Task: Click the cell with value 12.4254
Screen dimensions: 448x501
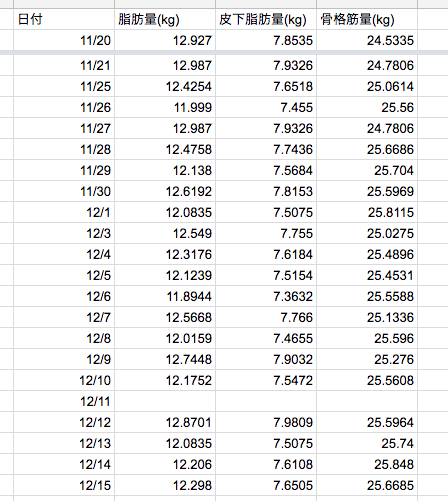Action: point(165,86)
